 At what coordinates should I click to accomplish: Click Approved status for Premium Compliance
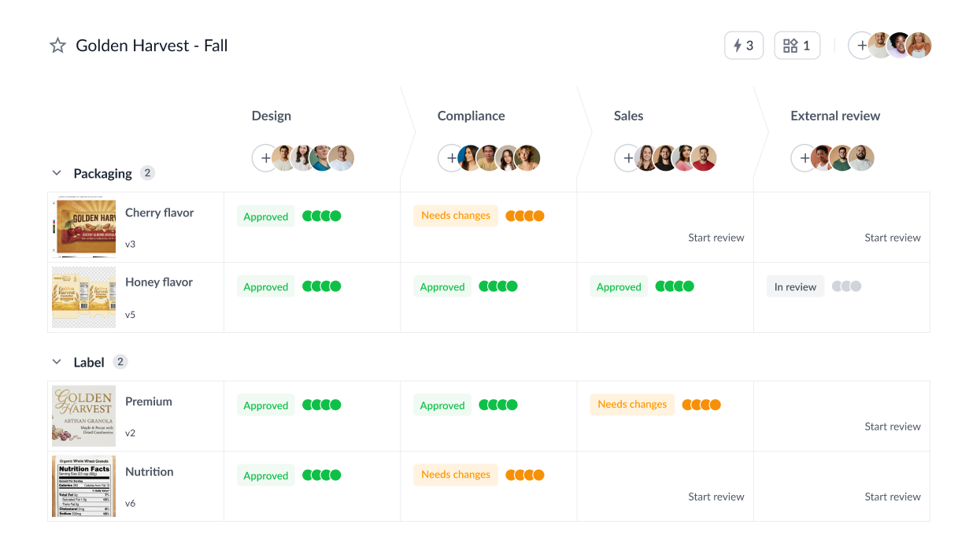tap(442, 405)
